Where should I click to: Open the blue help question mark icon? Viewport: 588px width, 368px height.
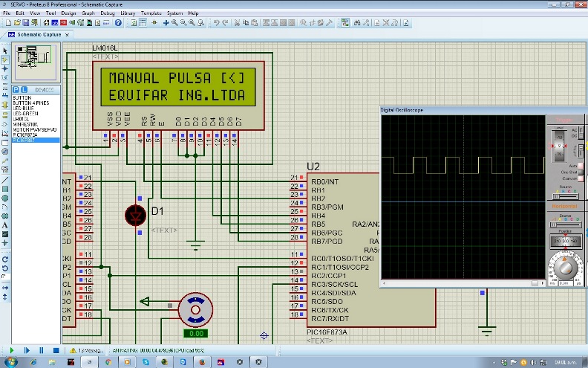pos(118,23)
